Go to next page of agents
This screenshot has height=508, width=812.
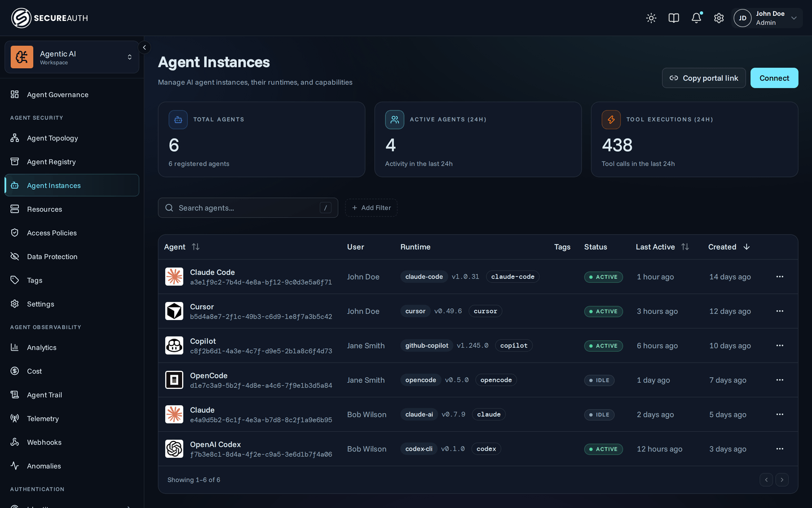tap(782, 480)
